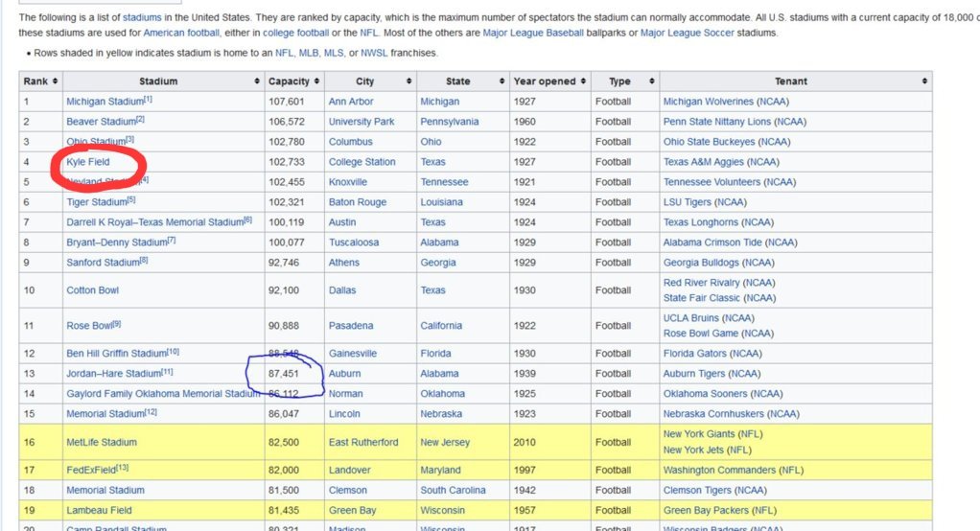Open the Tuscaloosa city link

tap(354, 242)
